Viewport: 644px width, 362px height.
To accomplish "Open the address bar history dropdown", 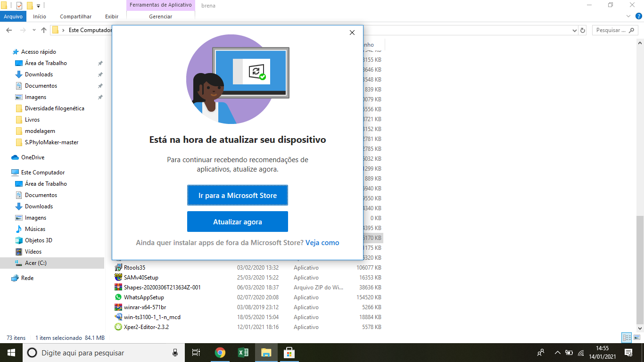I will [574, 30].
